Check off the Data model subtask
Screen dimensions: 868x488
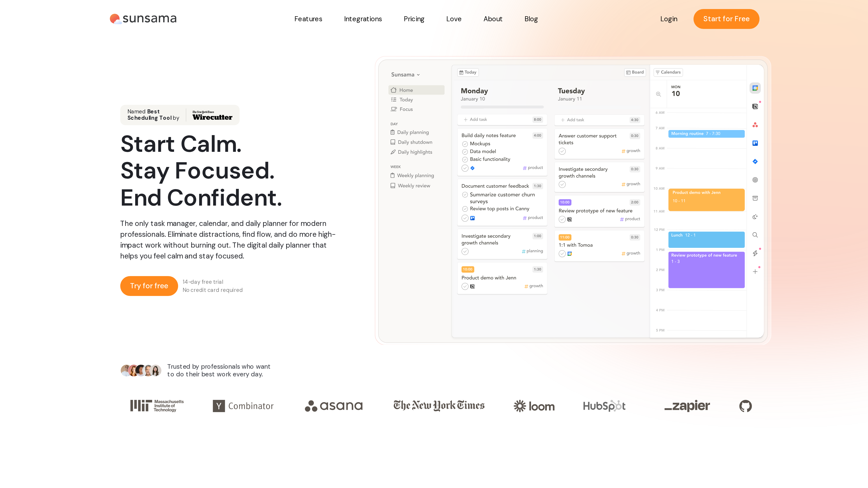tap(465, 152)
